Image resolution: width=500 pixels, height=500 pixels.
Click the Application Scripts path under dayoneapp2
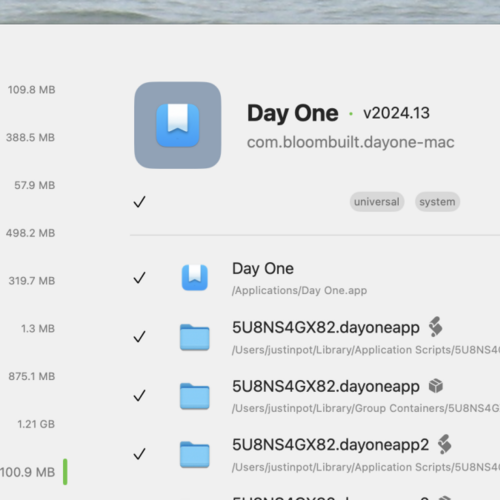[x=366, y=467]
